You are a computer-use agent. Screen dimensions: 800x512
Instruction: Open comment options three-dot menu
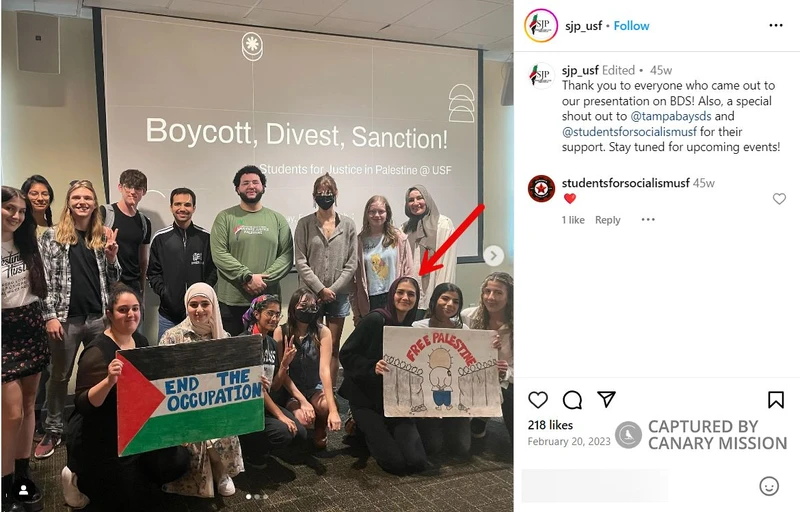pos(648,220)
